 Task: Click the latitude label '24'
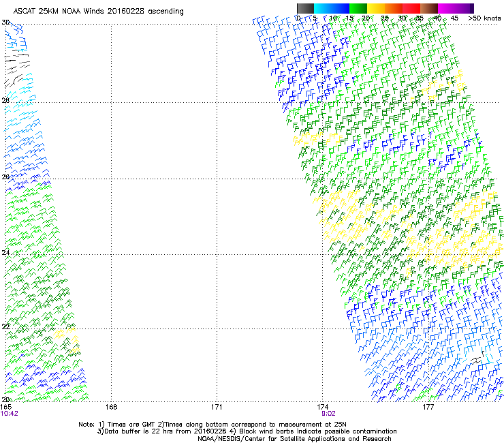pyautogui.click(x=5, y=252)
